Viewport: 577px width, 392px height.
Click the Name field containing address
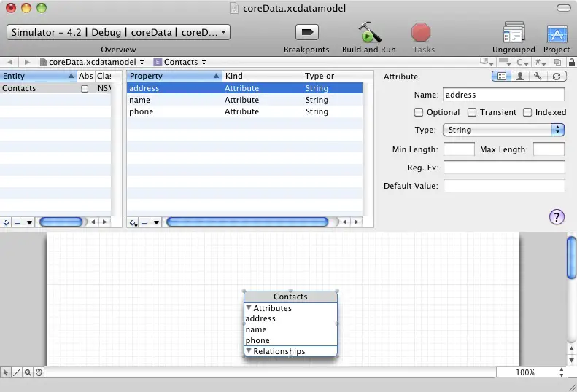pyautogui.click(x=503, y=95)
